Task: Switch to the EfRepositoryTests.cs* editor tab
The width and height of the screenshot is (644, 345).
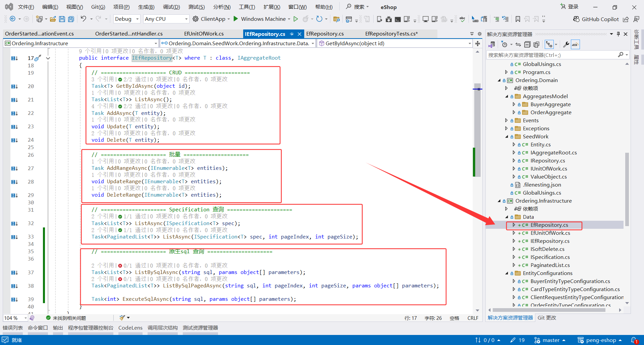Action: point(391,34)
